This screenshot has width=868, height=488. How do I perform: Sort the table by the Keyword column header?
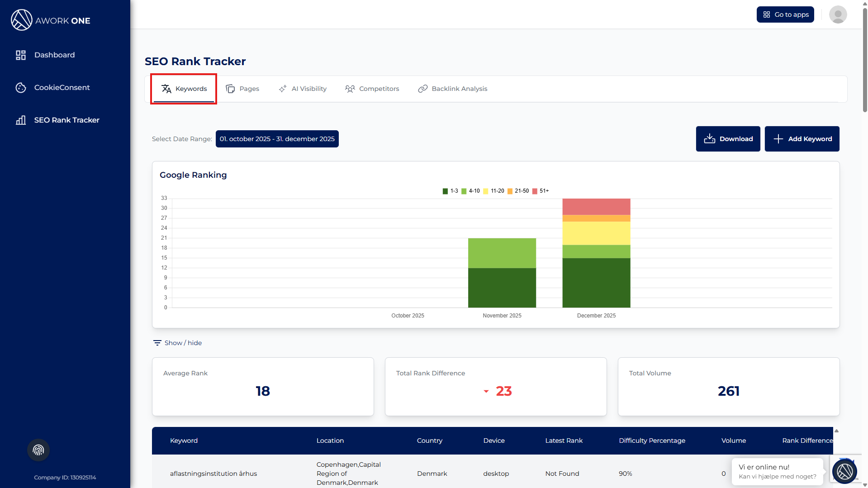pos(184,441)
